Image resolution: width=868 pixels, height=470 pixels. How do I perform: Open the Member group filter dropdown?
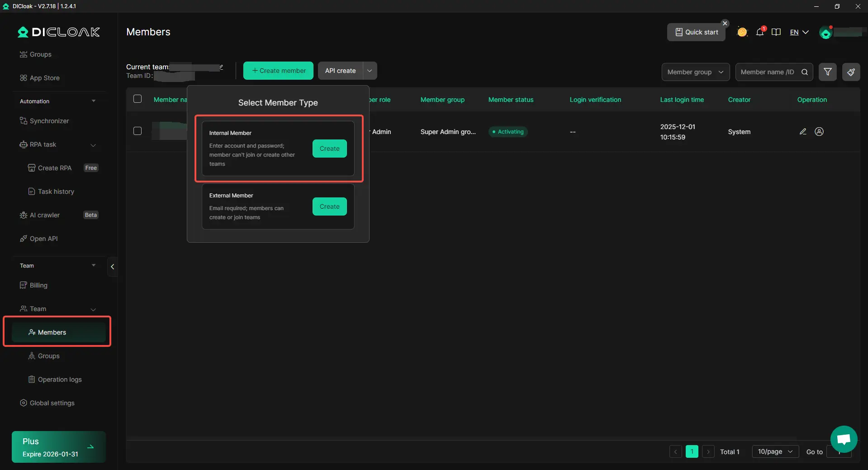695,72
